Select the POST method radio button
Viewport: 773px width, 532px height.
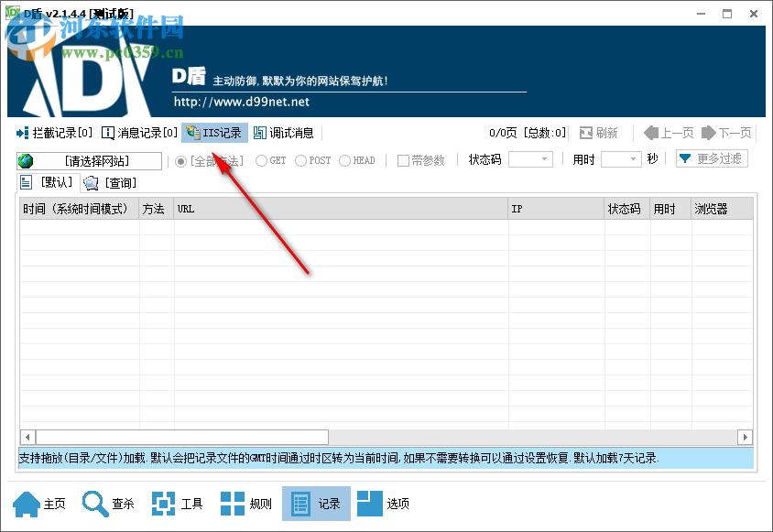pos(300,161)
